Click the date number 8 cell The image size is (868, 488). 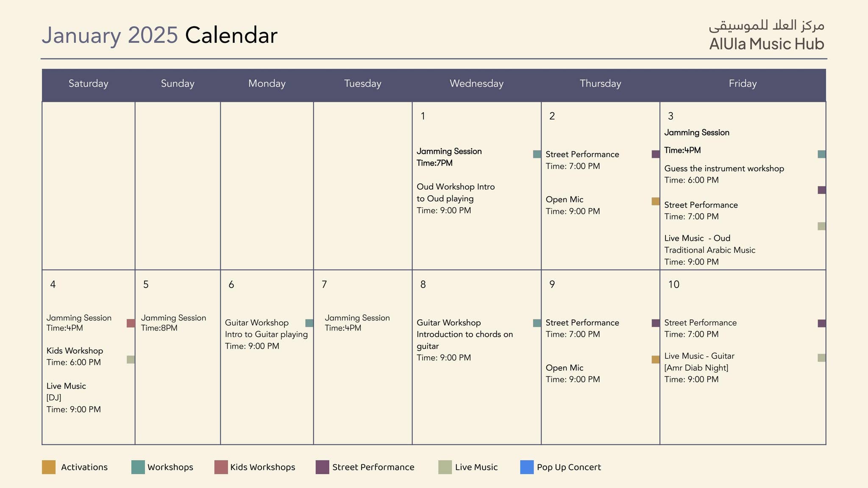coord(423,285)
